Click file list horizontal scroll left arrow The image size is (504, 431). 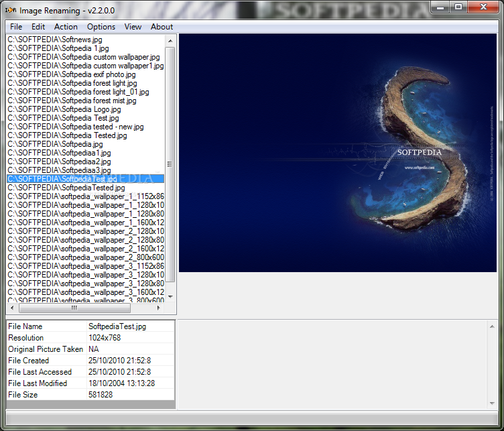click(12, 308)
